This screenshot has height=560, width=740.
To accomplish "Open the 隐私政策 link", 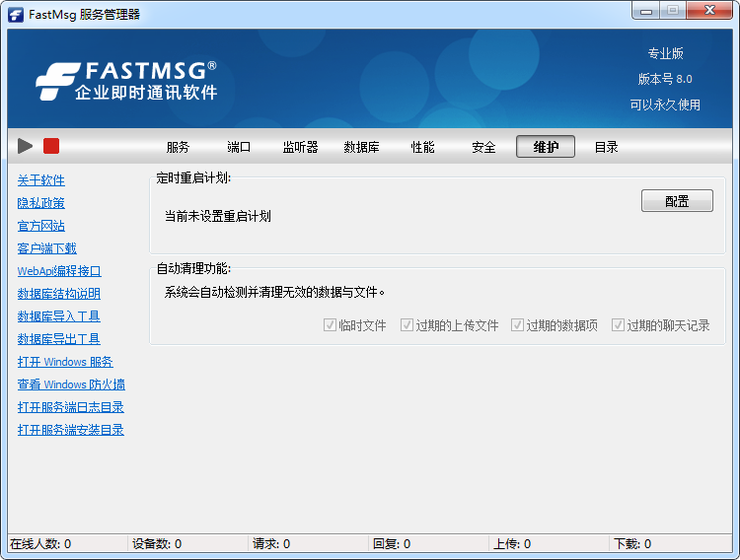I will [41, 203].
